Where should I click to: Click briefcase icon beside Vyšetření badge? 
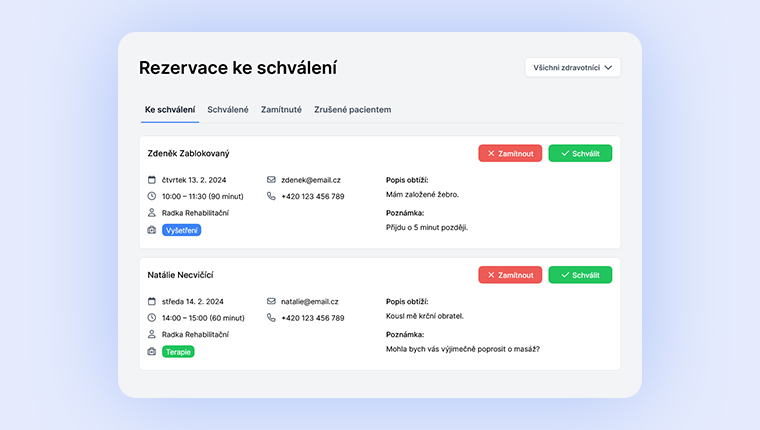[x=152, y=230]
